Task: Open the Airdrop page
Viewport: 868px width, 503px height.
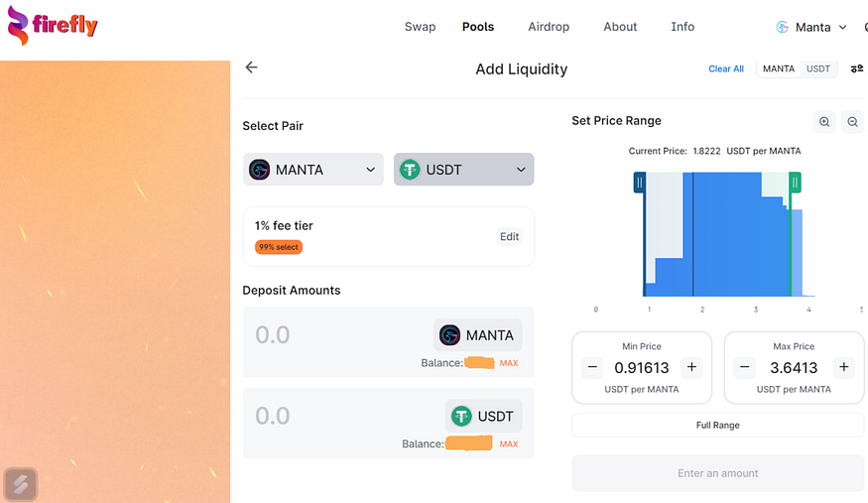Action: (549, 27)
